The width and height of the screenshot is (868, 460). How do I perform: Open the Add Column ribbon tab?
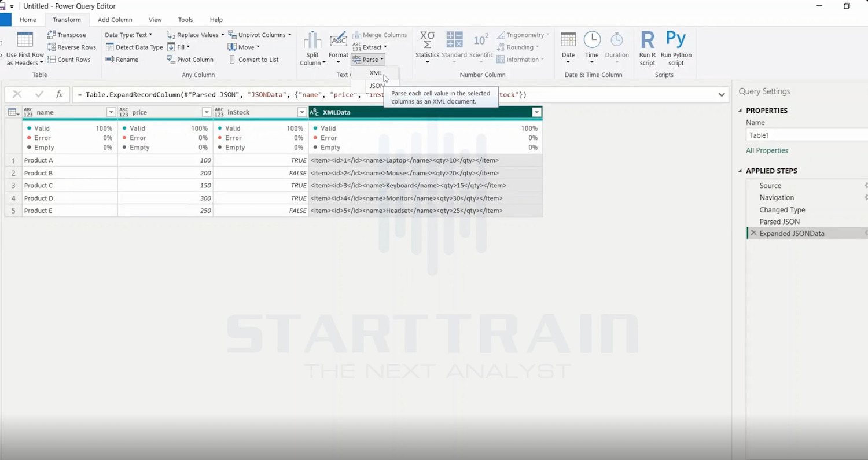pos(115,20)
